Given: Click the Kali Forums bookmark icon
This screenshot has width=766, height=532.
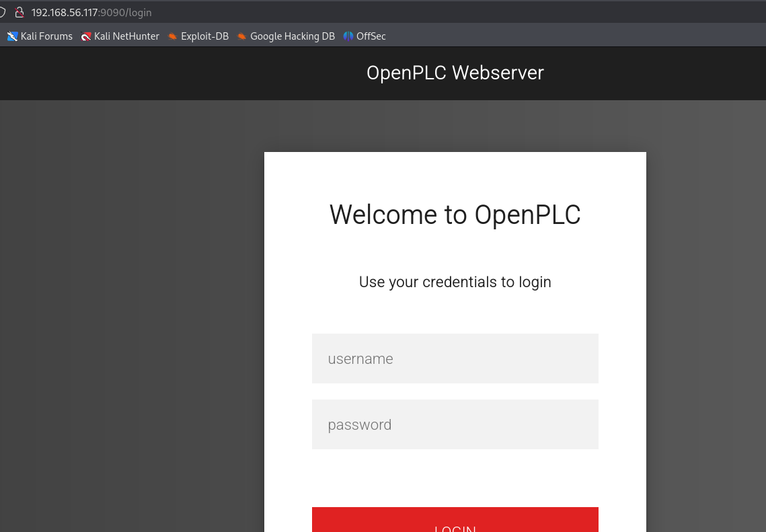Looking at the screenshot, I should tap(12, 36).
